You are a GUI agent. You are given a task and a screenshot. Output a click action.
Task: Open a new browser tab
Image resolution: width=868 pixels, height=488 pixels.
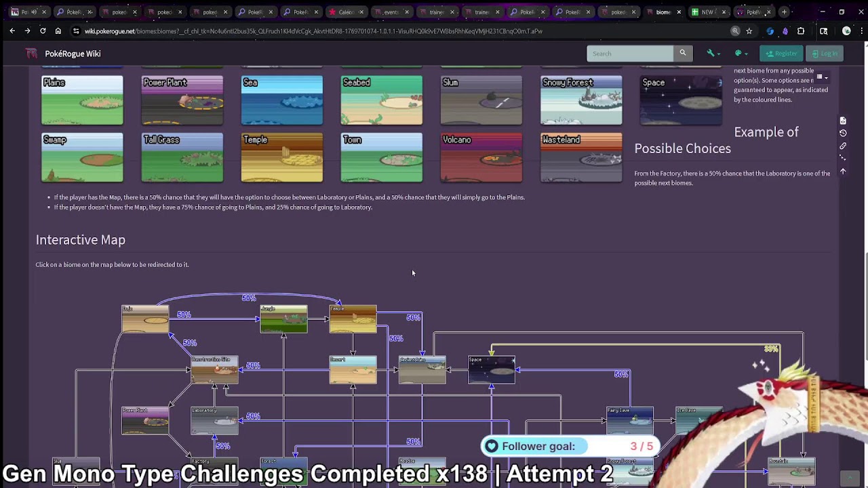784,12
